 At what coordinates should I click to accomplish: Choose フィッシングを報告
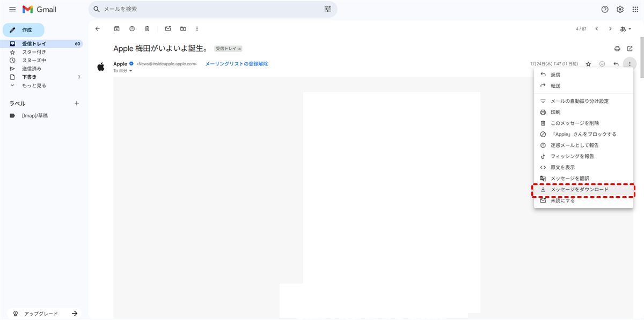tap(583, 157)
